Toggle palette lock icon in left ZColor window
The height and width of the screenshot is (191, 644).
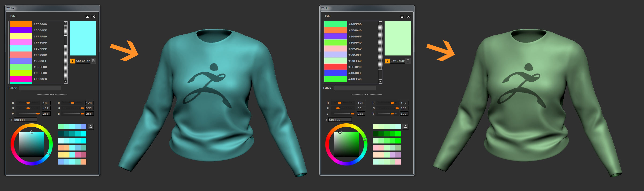(91, 127)
